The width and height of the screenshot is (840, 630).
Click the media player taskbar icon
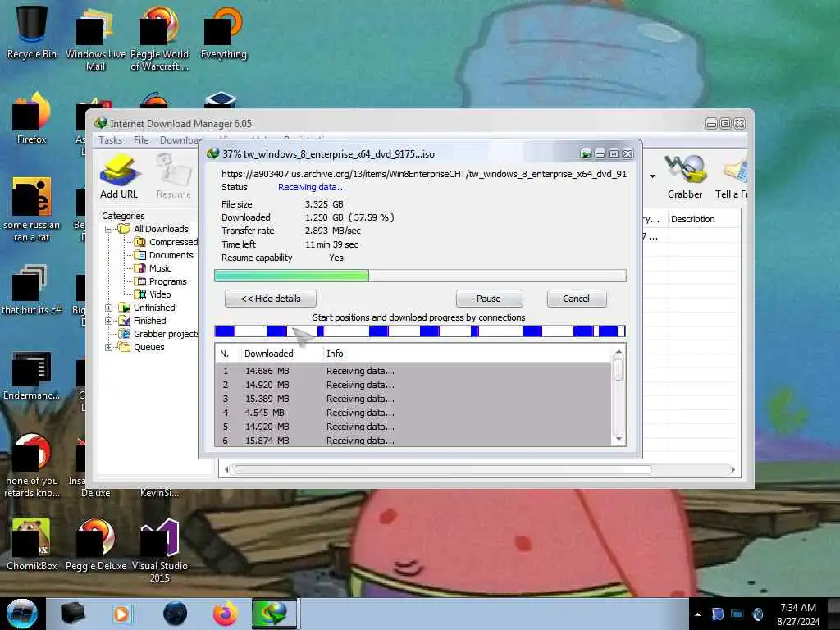[x=121, y=614]
